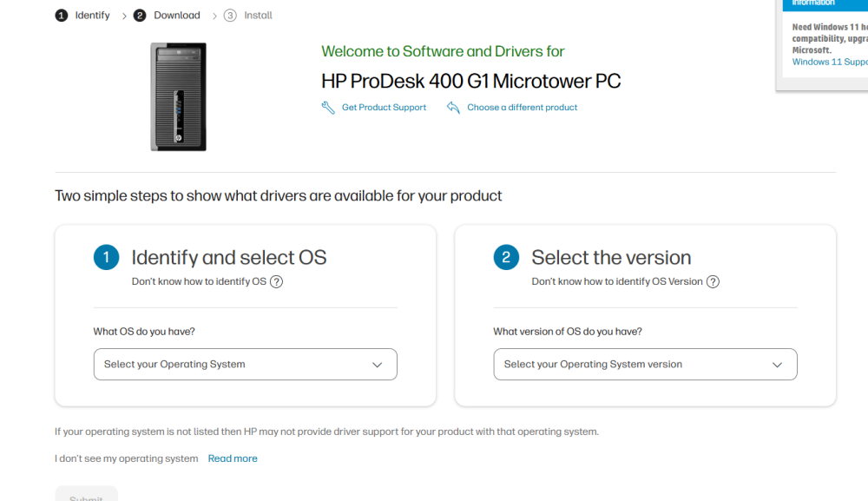The image size is (868, 501).
Task: Go to the Install step label
Action: [258, 16]
